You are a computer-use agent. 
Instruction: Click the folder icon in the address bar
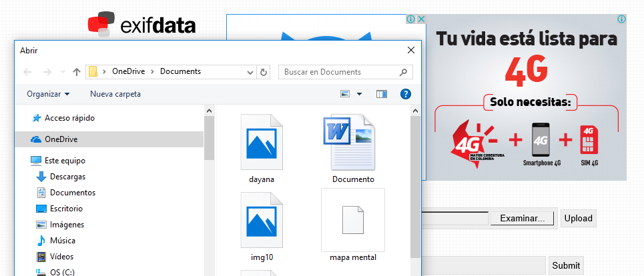(93, 71)
